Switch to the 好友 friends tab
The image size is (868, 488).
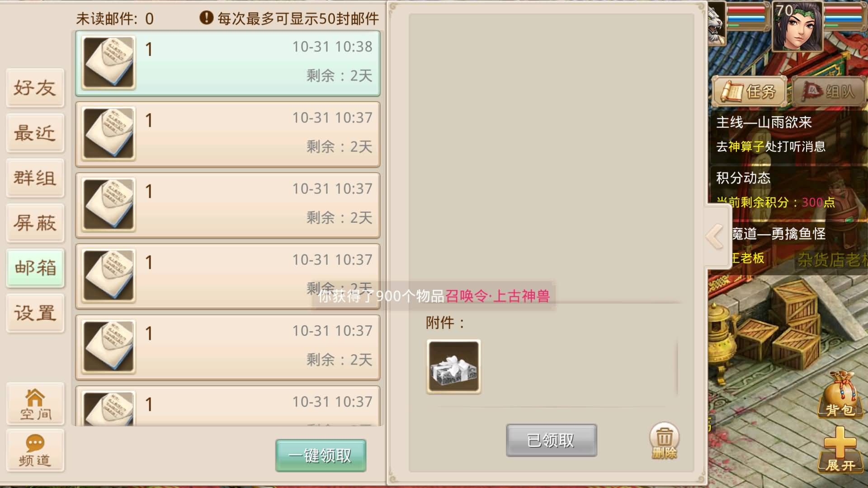coord(35,88)
